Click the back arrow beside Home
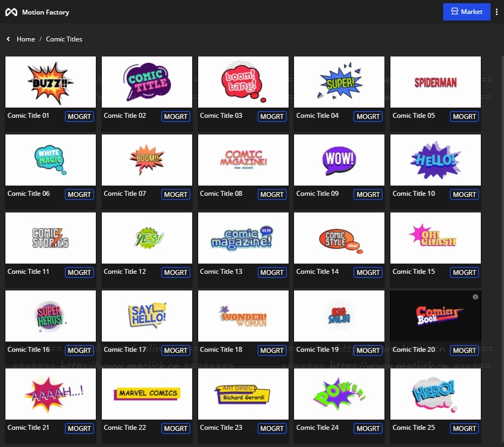This screenshot has width=504, height=447. 9,39
